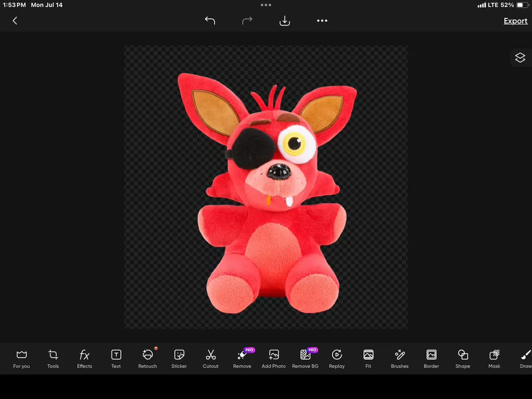The height and width of the screenshot is (399, 532).
Task: Go back using the left chevron
Action: pos(15,21)
